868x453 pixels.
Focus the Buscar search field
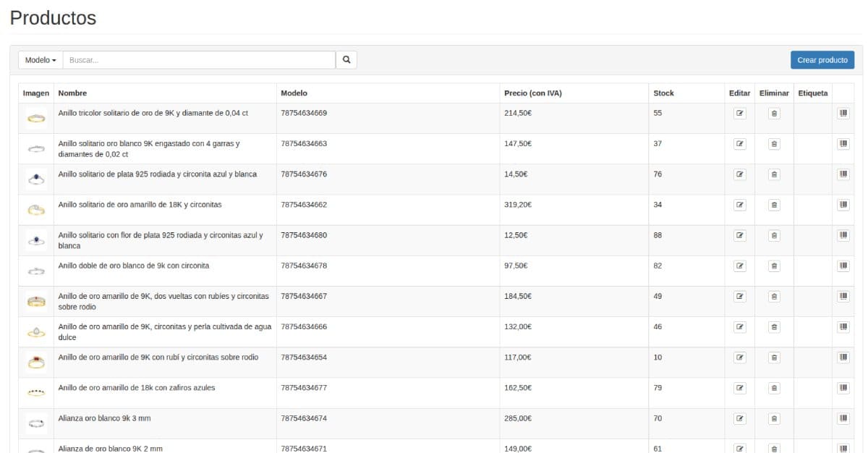pyautogui.click(x=199, y=60)
